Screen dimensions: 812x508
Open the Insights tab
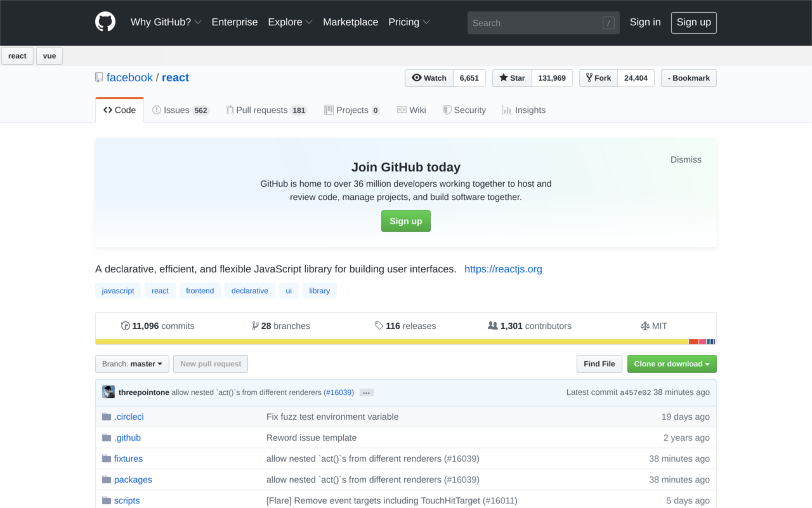[x=530, y=109]
